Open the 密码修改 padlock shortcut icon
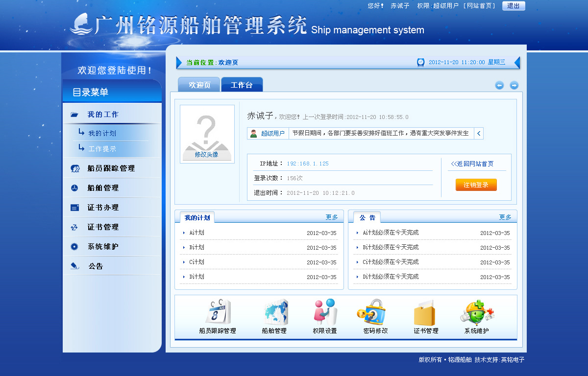This screenshot has height=376, width=588. [x=371, y=312]
